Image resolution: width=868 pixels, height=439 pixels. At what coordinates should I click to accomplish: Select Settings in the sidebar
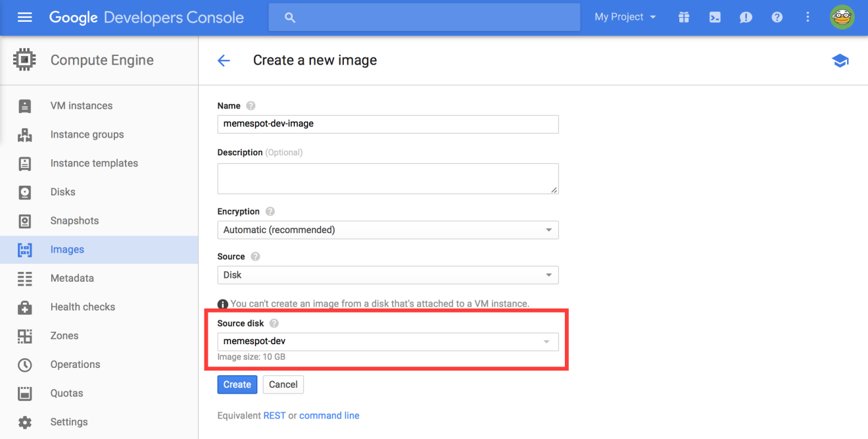69,422
